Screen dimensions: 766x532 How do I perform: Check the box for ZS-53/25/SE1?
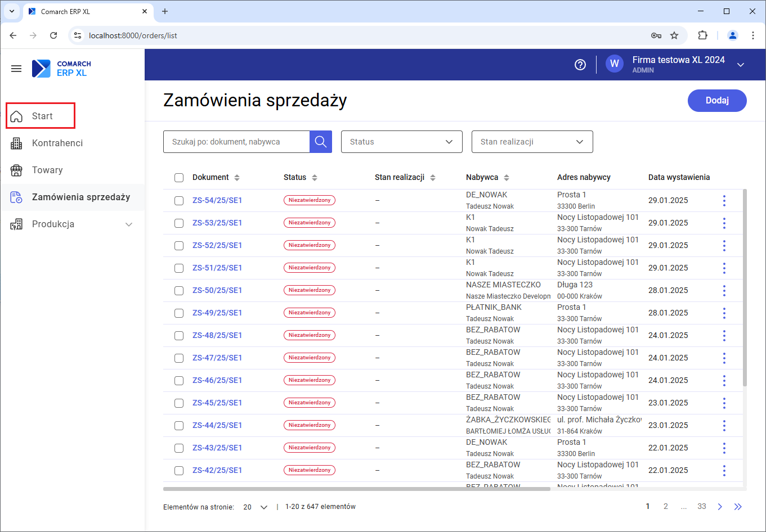(x=179, y=223)
